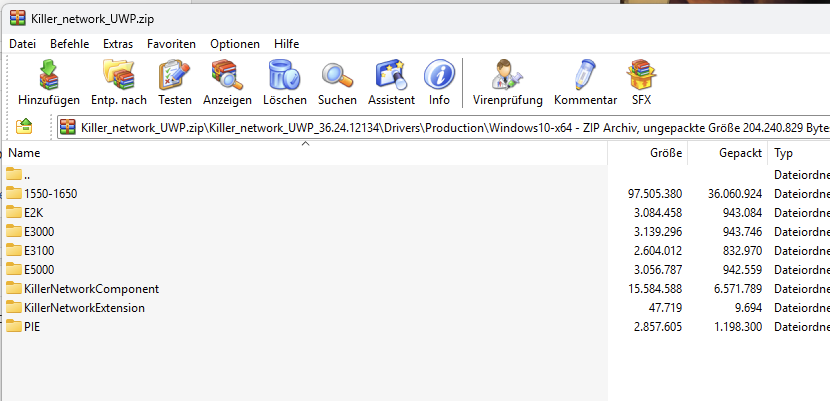Viewport: 830px width, 401px height.
Task: Select the parent '..' folder icon
Action: (14, 174)
